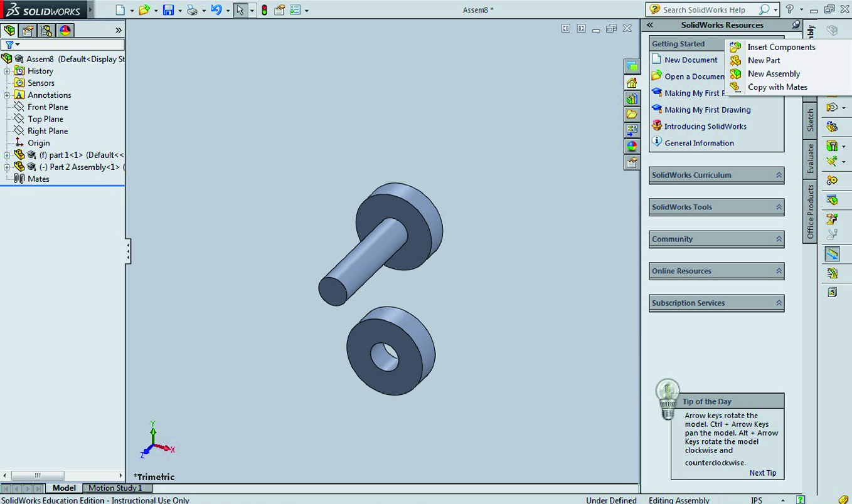The image size is (852, 504).
Task: Click the Next Tip link
Action: click(x=762, y=473)
